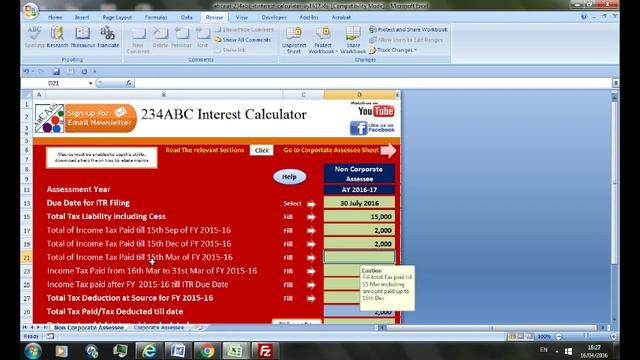Click Protect Workbook

(322, 40)
